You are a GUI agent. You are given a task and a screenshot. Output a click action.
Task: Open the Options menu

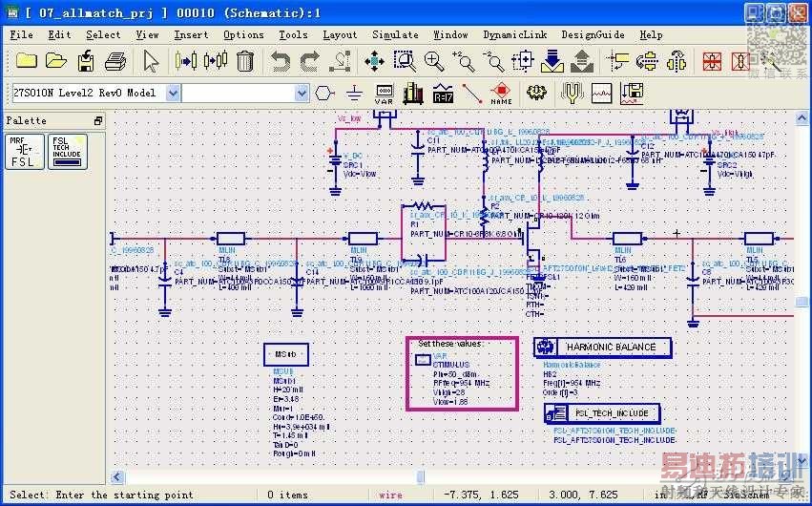pyautogui.click(x=243, y=34)
